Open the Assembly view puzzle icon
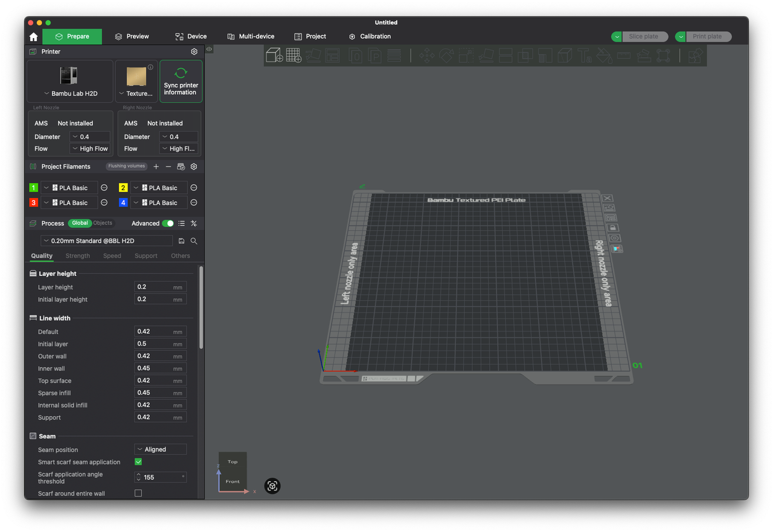The width and height of the screenshot is (773, 532). (x=695, y=56)
